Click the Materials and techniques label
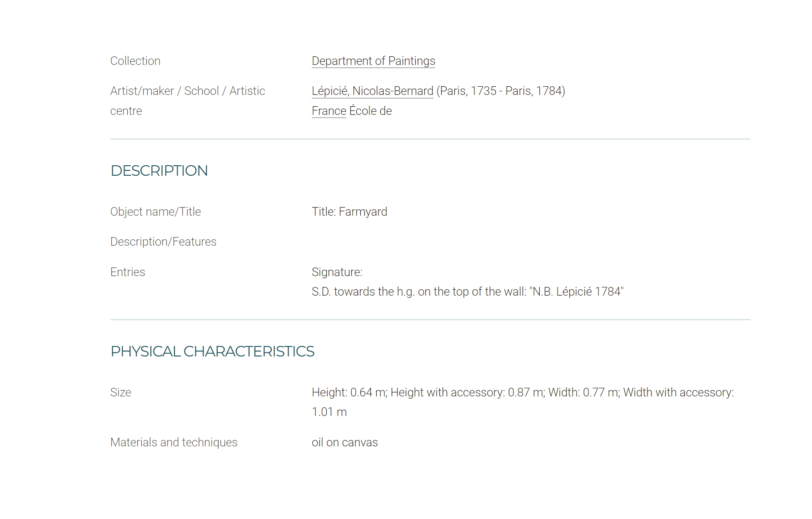The height and width of the screenshot is (519, 812). click(174, 442)
